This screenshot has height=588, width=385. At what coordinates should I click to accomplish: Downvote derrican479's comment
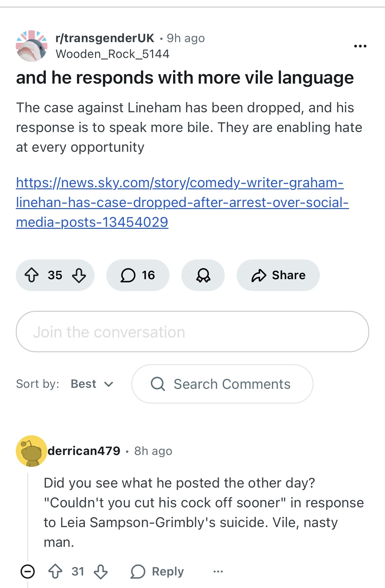(101, 571)
